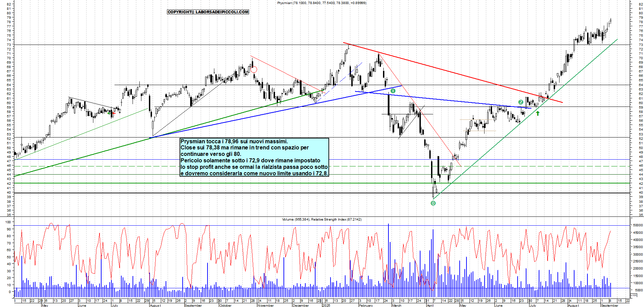Click the 'November' month label on time axis

266,305
